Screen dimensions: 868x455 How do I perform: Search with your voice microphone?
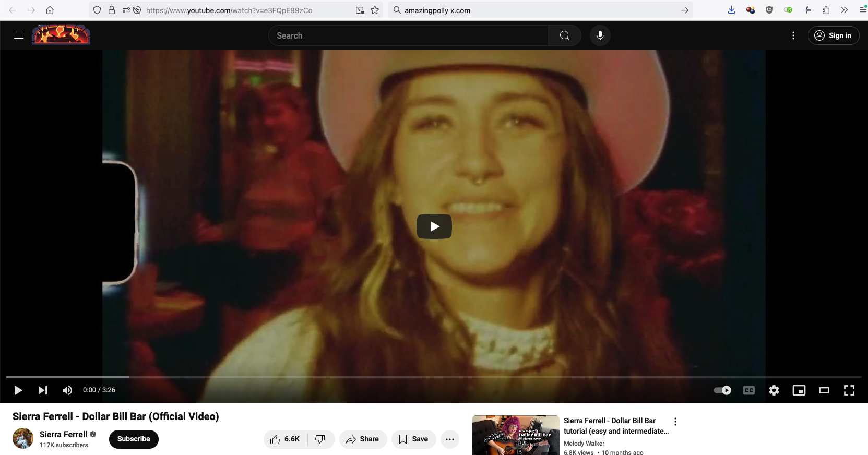click(600, 35)
